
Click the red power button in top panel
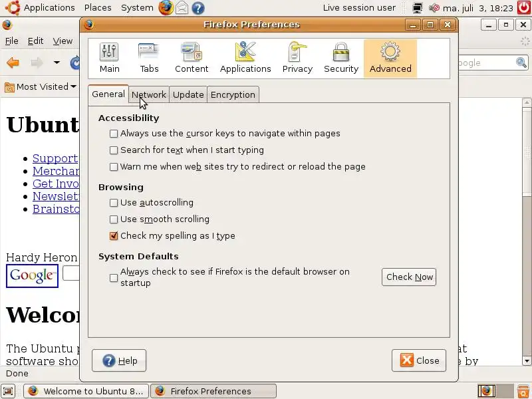524,7
